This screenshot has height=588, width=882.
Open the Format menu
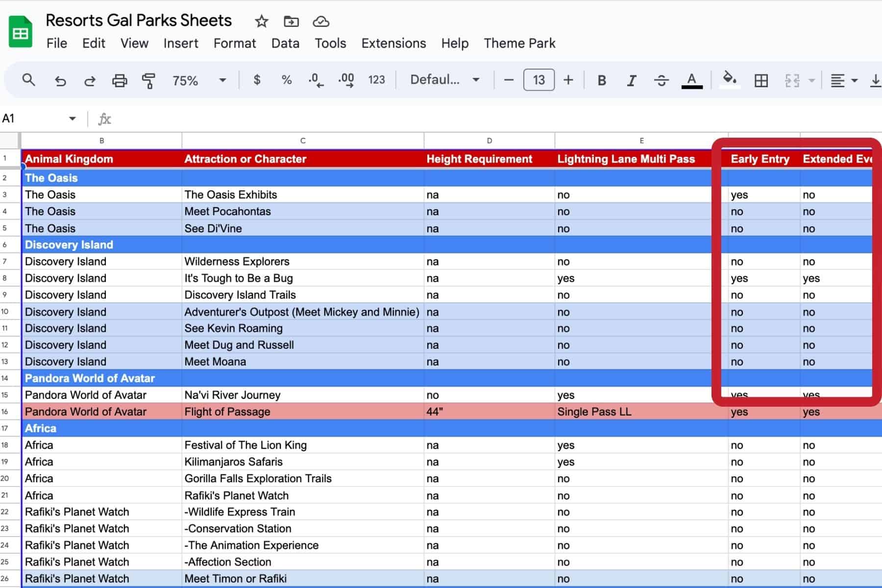point(235,43)
